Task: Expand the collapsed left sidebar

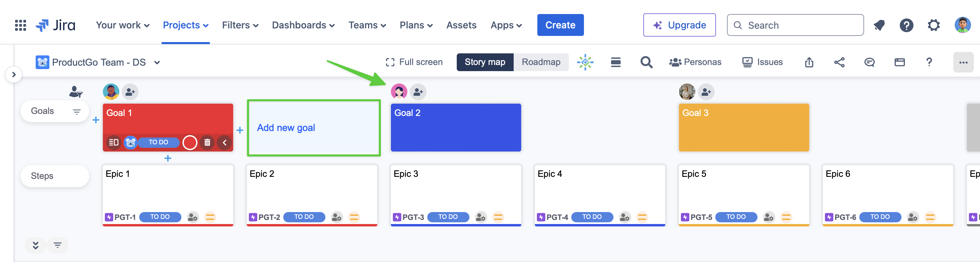Action: click(14, 75)
